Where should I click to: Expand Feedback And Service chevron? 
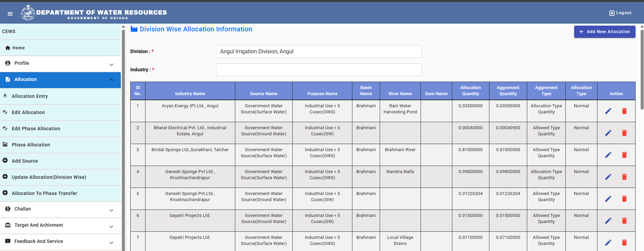click(111, 243)
